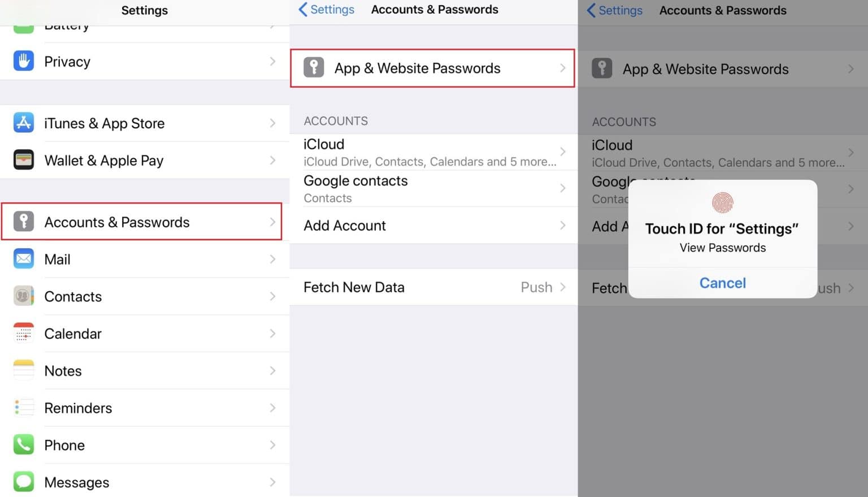
Task: Tap the Notes icon in Settings
Action: pos(24,370)
